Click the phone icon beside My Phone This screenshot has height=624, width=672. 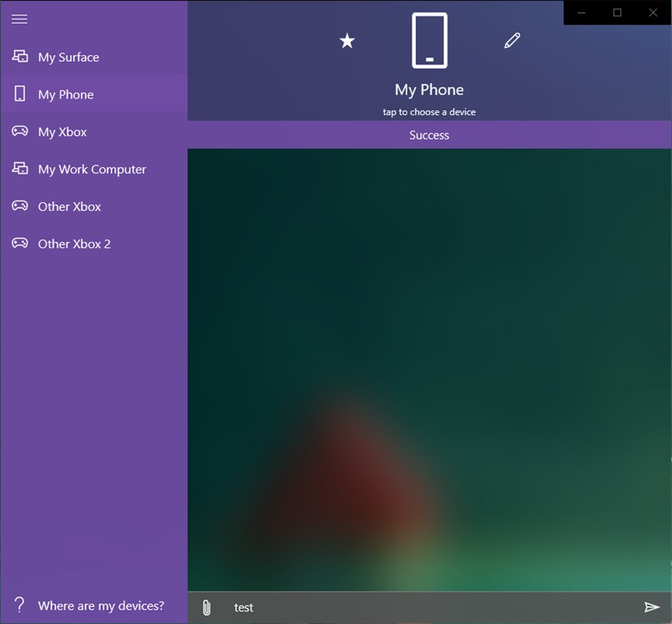tap(18, 94)
